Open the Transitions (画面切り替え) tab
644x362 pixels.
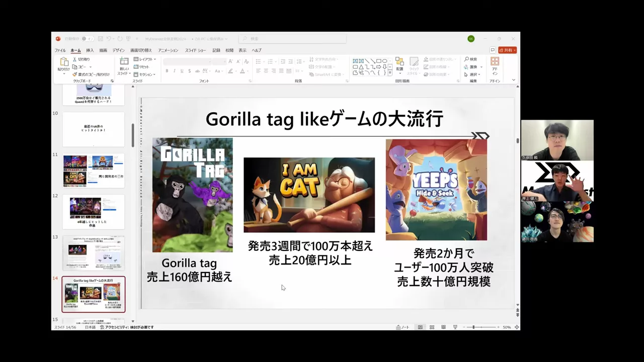coord(141,50)
